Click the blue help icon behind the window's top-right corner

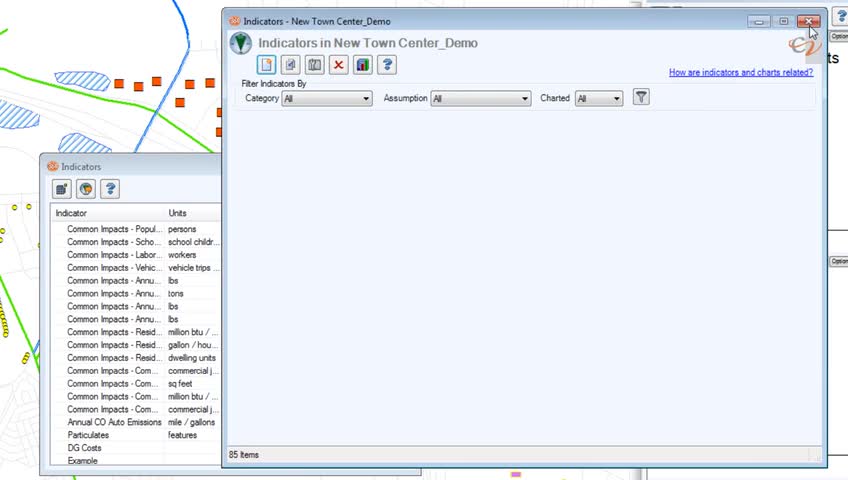tap(840, 17)
